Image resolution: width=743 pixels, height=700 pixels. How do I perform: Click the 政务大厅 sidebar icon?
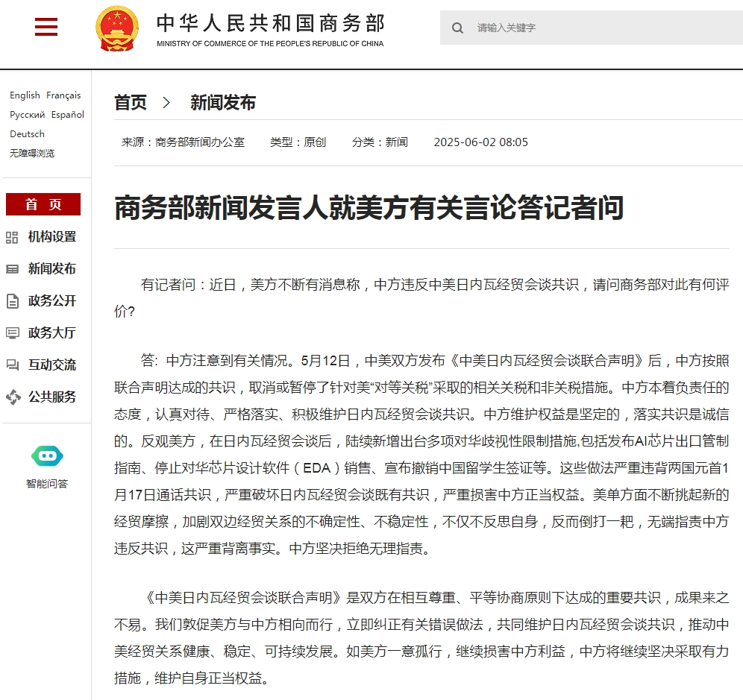point(12,333)
